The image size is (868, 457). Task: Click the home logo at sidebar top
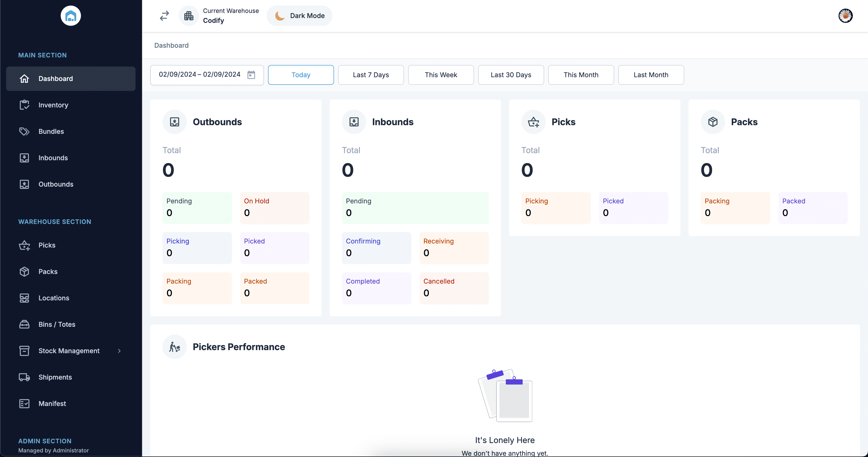(x=71, y=16)
